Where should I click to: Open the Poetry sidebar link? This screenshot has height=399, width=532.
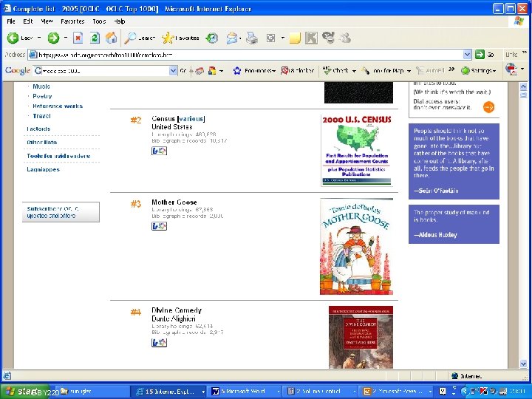42,96
